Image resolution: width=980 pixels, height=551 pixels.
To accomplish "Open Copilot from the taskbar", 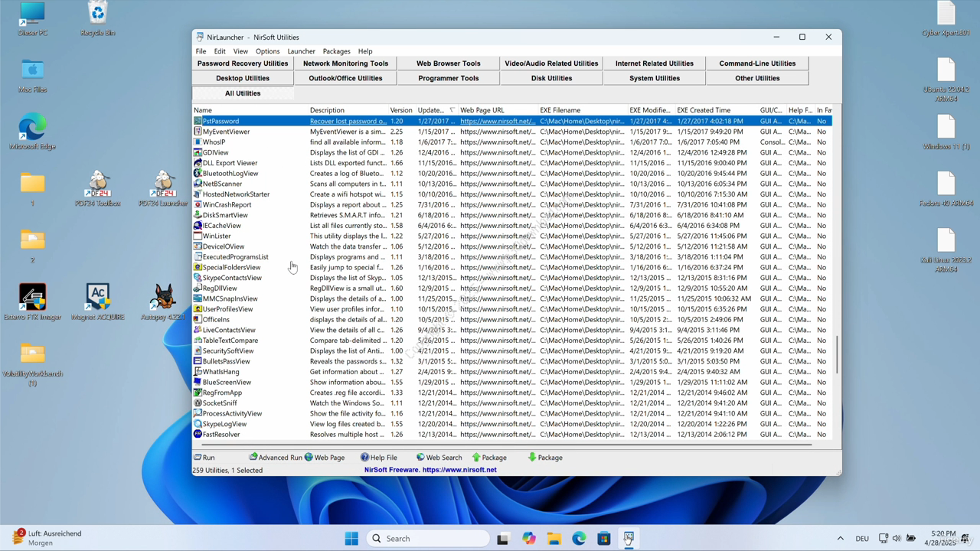I will point(528,538).
